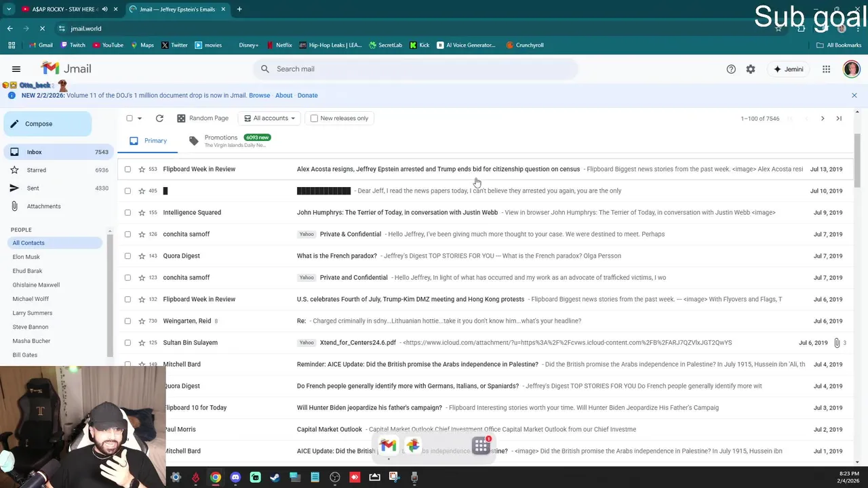Open the browser tab list dropdown

[x=9, y=9]
